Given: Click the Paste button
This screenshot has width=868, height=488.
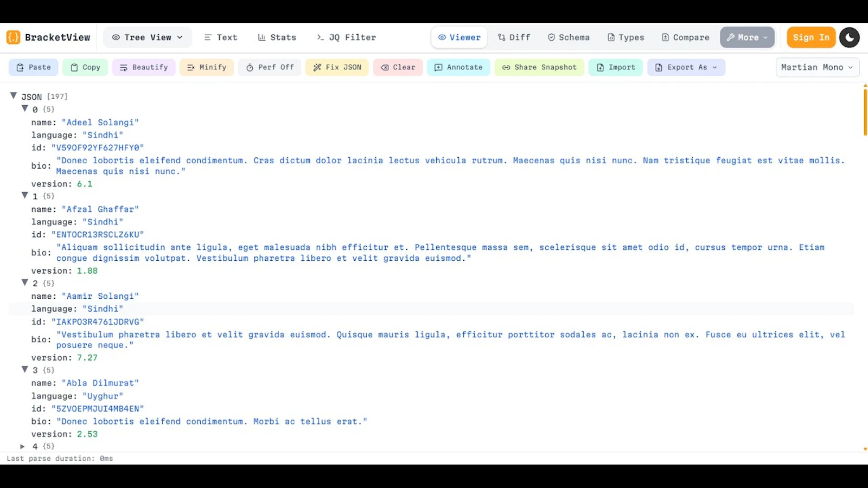Looking at the screenshot, I should pos(34,67).
